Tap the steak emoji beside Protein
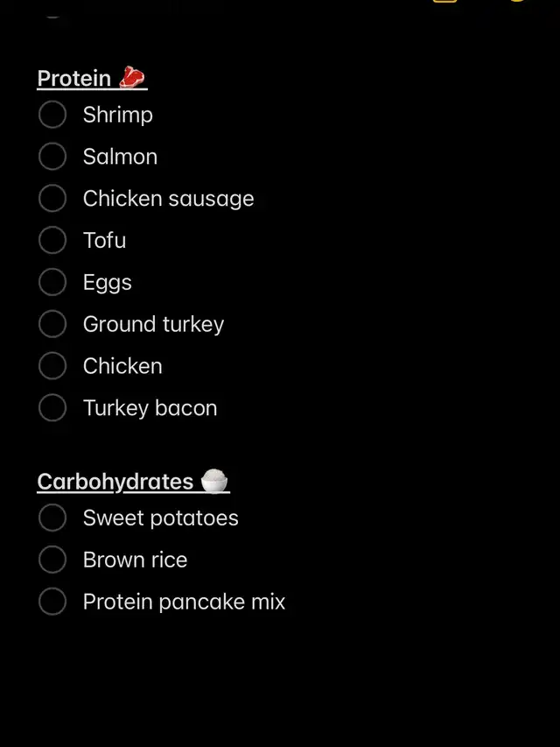This screenshot has height=747, width=560. (131, 77)
